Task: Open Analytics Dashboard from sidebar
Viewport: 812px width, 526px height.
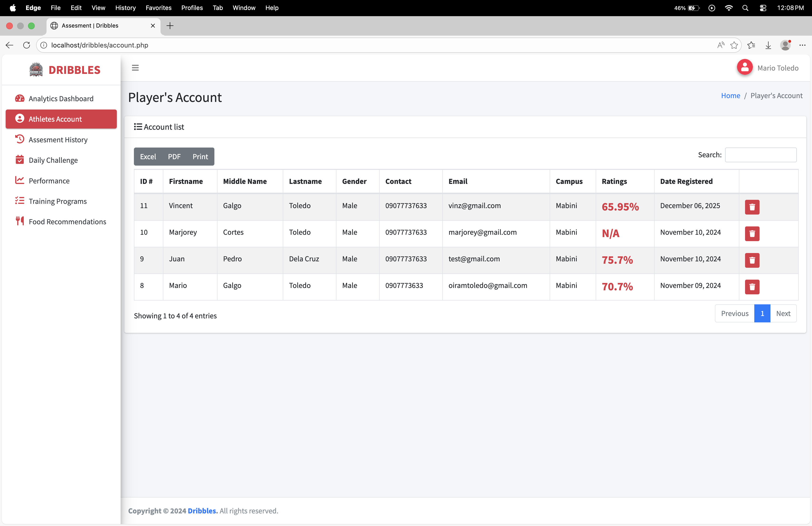Action: [61, 99]
